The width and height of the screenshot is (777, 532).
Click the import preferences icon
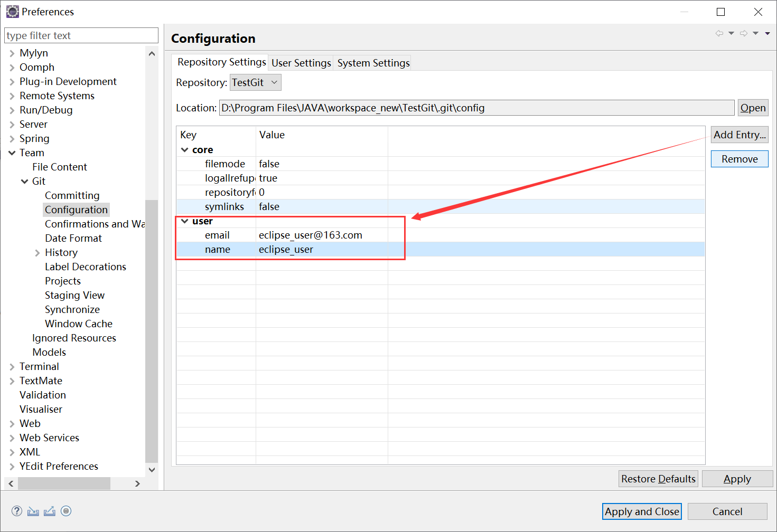33,511
